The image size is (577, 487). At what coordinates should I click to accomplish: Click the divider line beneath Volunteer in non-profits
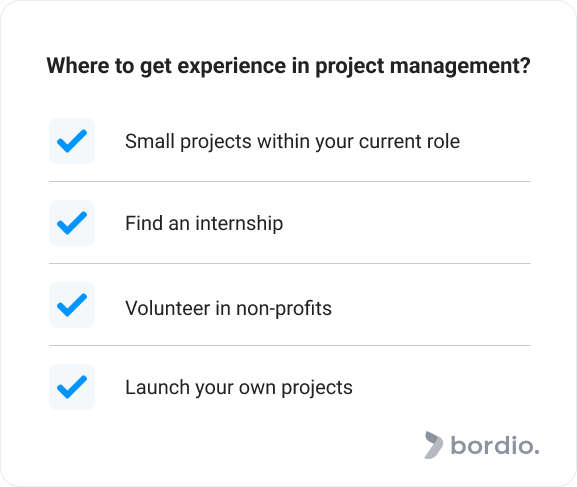290,346
